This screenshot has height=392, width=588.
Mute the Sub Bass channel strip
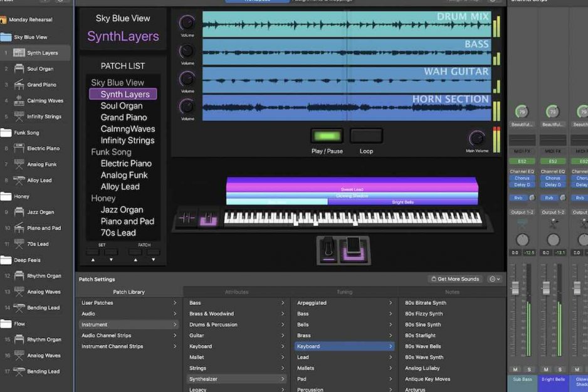coord(515,369)
